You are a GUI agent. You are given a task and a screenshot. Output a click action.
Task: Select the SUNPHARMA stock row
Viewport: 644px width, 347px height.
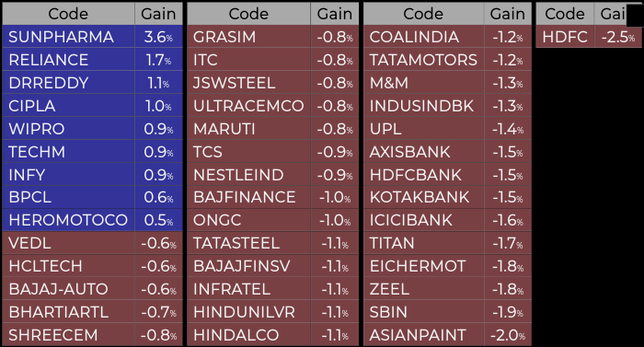[x=92, y=37]
